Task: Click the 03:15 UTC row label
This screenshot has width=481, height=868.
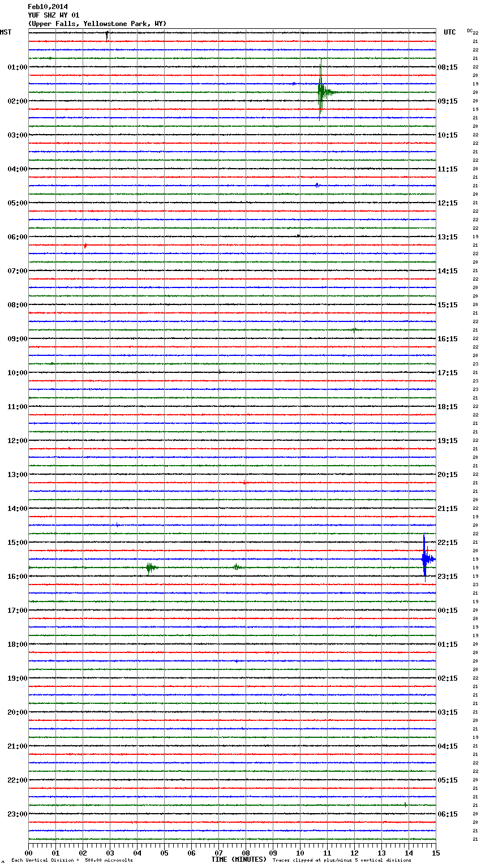Action: pyautogui.click(x=448, y=712)
